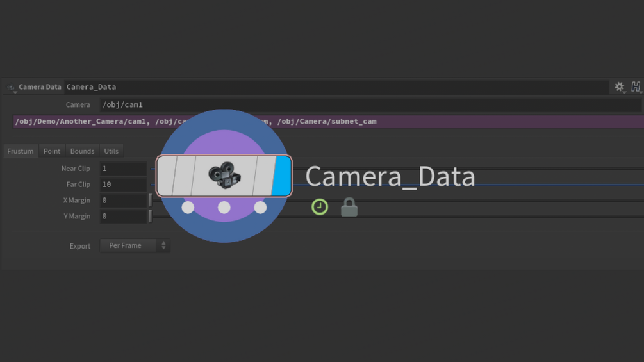Click the purple camera paths list
644x362 pixels.
[x=329, y=122]
